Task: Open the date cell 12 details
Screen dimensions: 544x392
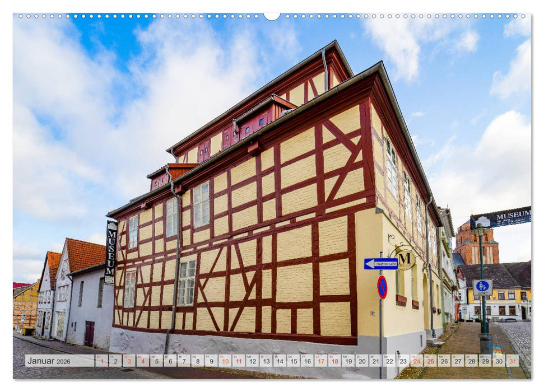Action: point(254,362)
